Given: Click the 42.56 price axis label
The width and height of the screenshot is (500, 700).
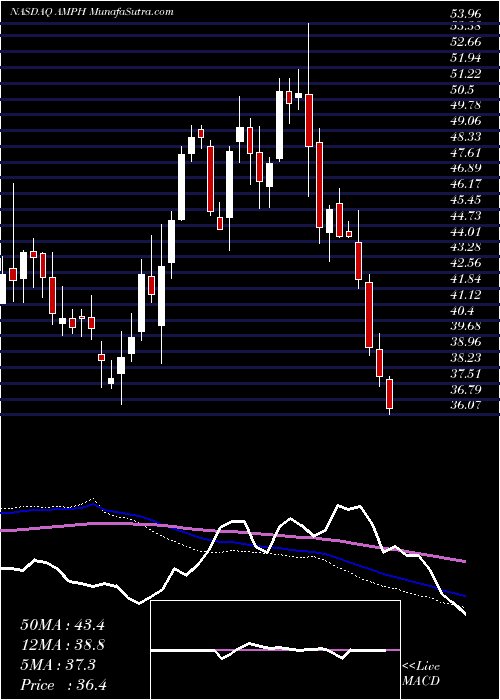Looking at the screenshot, I should tap(466, 263).
